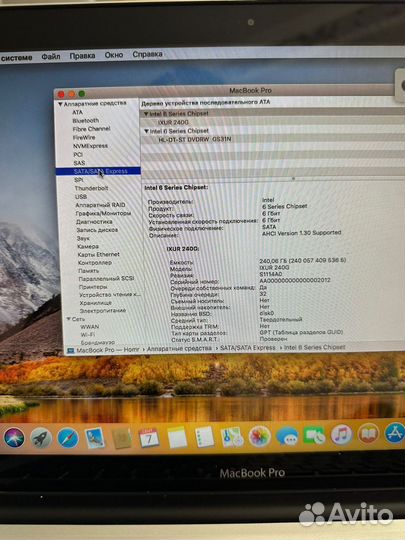The image size is (405, 540).
Task: Collapse the Аппаратные средства sidebar section
Action: 60,104
